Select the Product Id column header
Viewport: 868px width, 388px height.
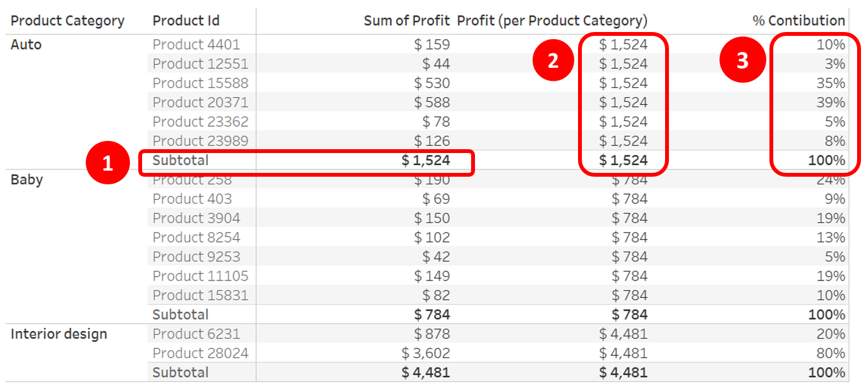pos(186,20)
